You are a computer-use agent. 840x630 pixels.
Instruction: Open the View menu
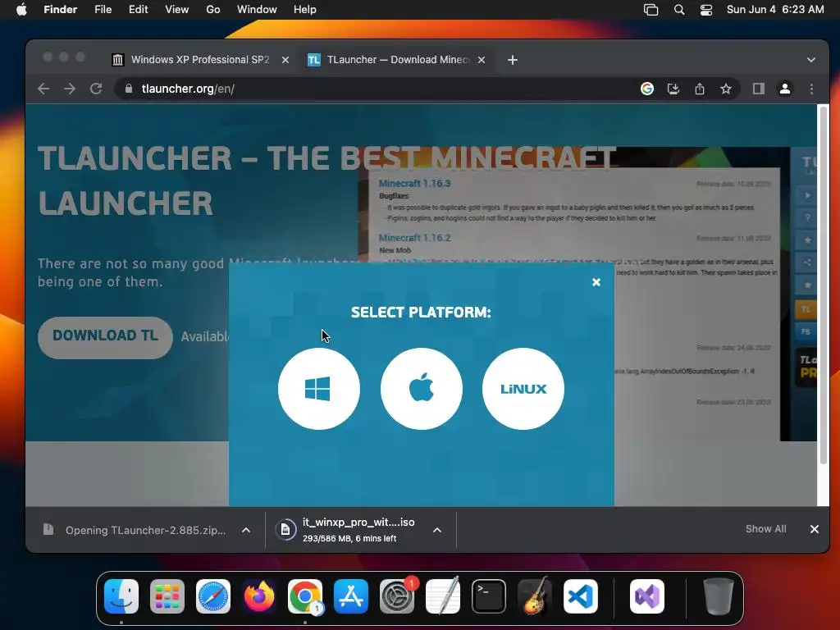[177, 10]
